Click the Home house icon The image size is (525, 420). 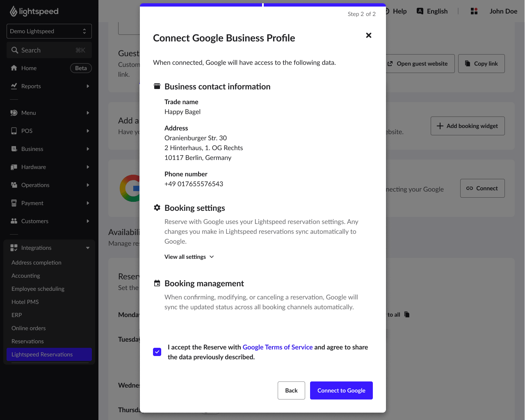pos(14,68)
